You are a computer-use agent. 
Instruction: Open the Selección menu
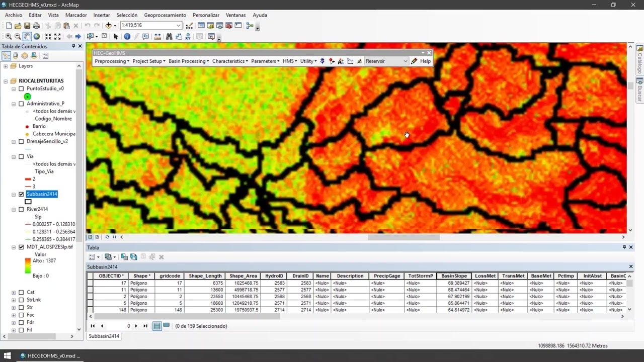click(127, 15)
